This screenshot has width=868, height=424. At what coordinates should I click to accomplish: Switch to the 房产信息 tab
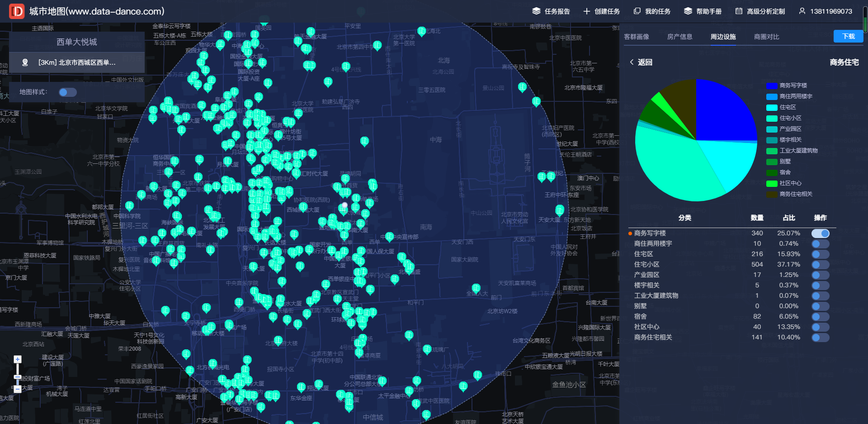[680, 37]
